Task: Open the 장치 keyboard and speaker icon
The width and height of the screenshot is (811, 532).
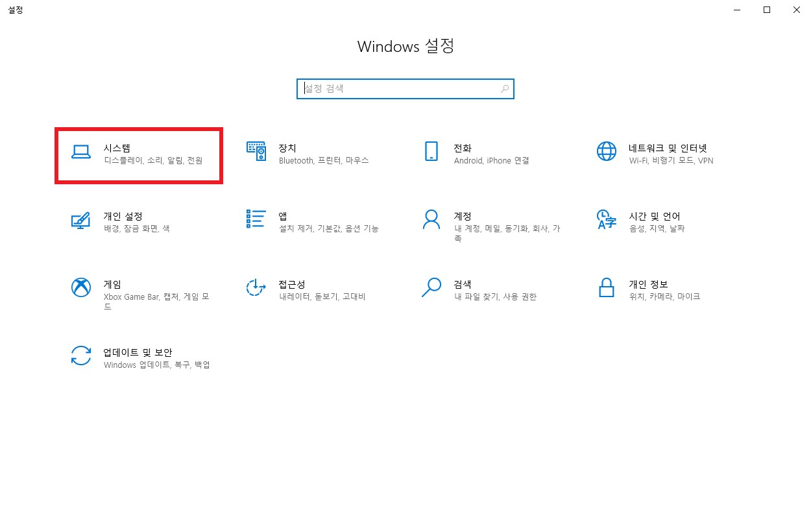Action: click(x=256, y=151)
